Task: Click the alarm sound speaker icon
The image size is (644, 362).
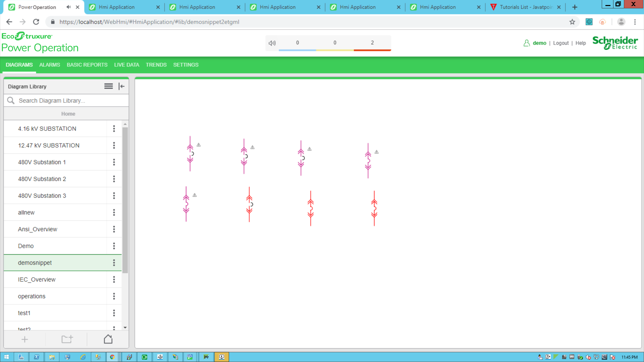Action: [x=272, y=43]
